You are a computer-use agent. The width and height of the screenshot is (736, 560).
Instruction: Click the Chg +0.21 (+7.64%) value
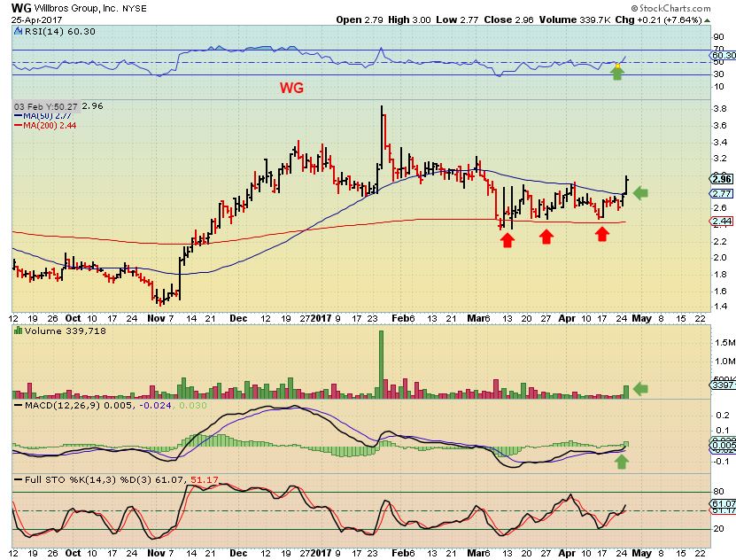(x=659, y=19)
